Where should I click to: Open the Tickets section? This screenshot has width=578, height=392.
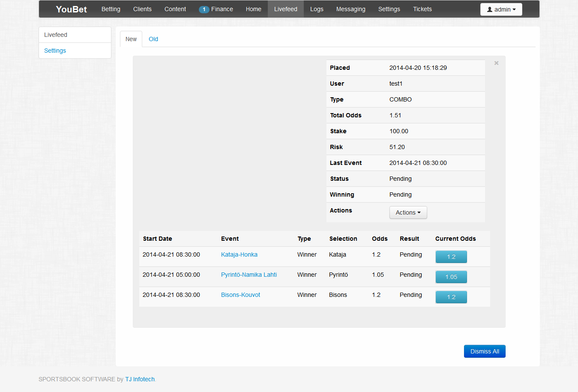pos(422,9)
